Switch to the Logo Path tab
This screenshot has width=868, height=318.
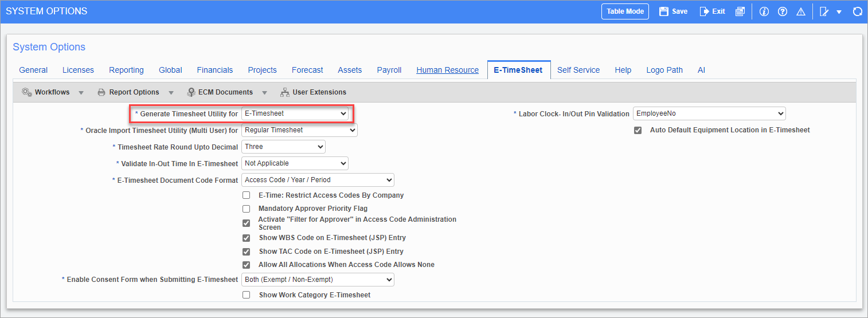(664, 70)
